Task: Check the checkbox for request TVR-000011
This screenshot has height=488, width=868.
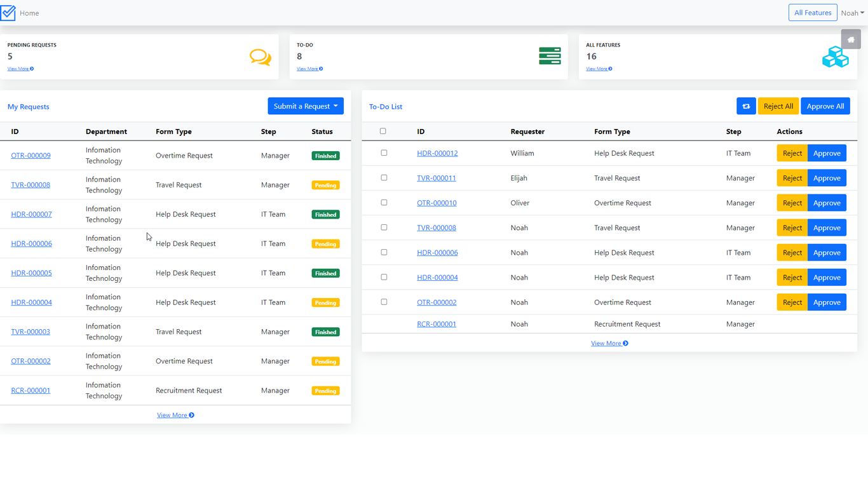Action: [x=384, y=177]
